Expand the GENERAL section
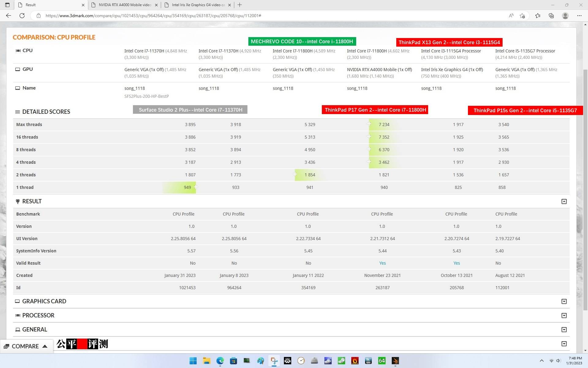 (564, 330)
